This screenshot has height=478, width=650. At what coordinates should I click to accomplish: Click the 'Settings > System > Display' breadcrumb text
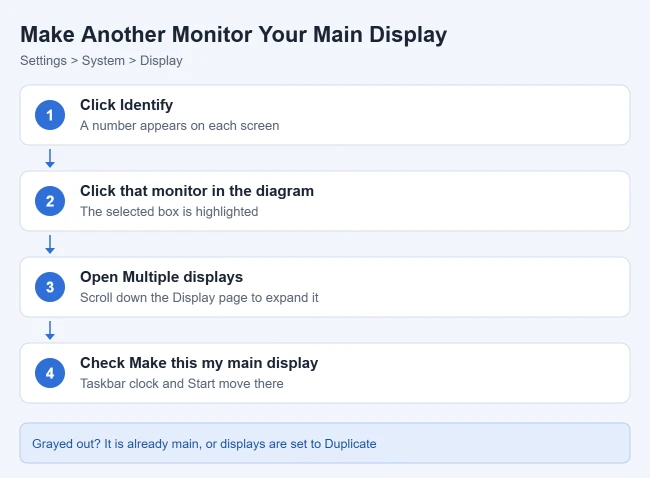101,61
